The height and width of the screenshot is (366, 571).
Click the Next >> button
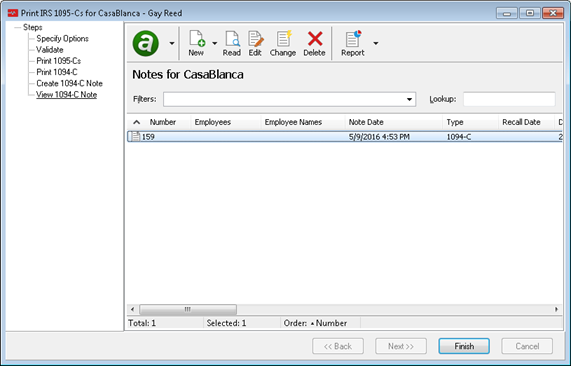(401, 346)
